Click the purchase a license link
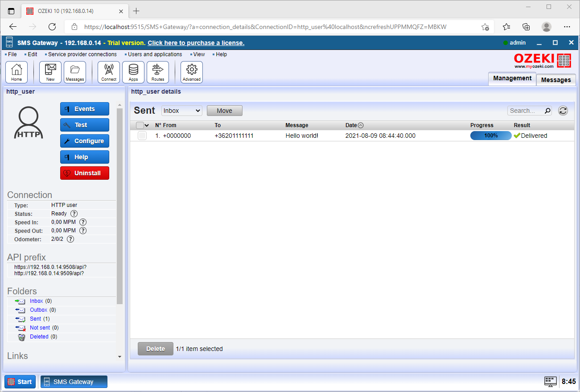This screenshot has width=580, height=392. click(x=196, y=43)
